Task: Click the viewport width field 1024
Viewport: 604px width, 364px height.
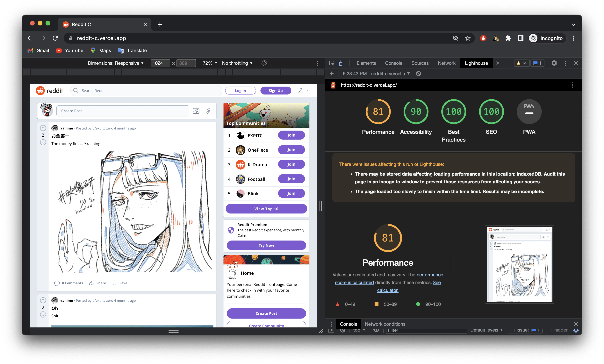Action: [x=160, y=63]
